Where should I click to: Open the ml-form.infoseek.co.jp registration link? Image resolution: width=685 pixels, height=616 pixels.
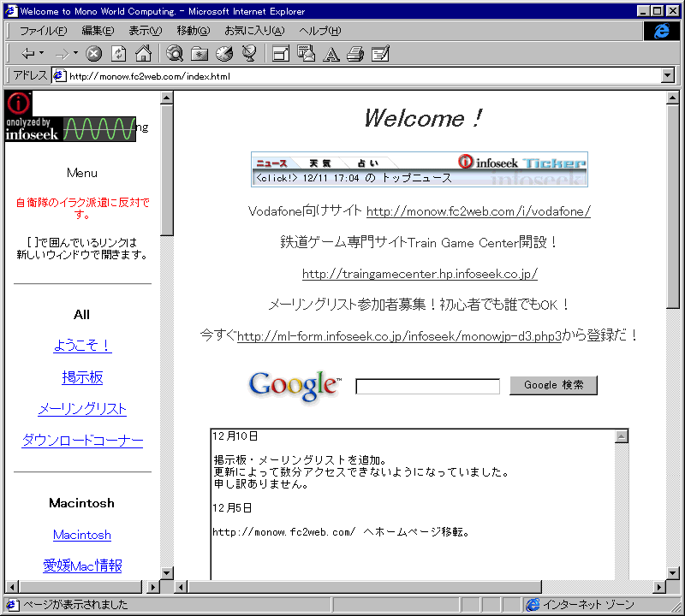pos(399,336)
